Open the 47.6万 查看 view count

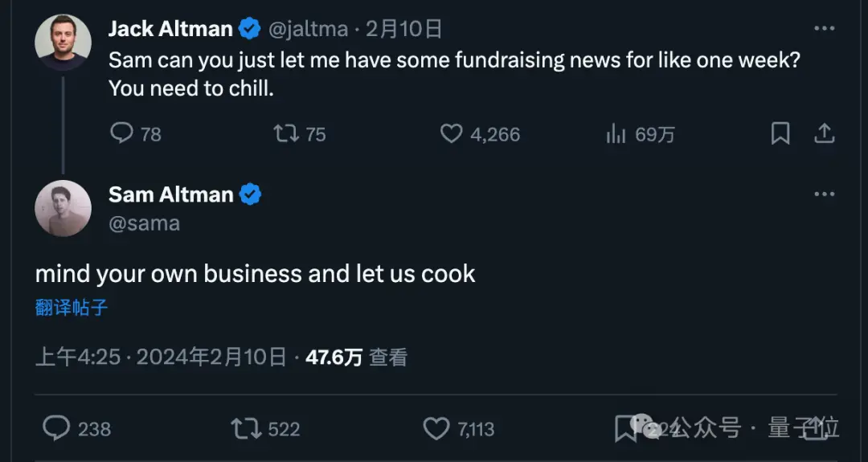[x=357, y=357]
